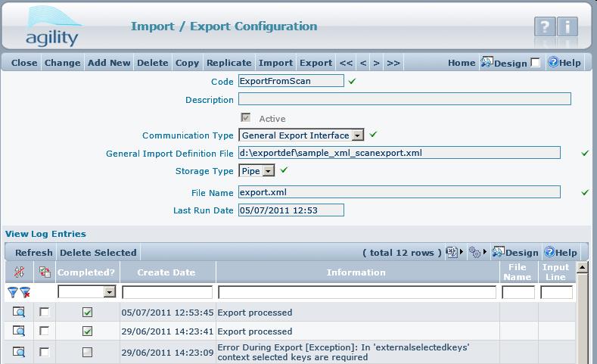Open Design mode in the top toolbar
Image resolution: width=597 pixels, height=364 pixels.
pyautogui.click(x=504, y=63)
